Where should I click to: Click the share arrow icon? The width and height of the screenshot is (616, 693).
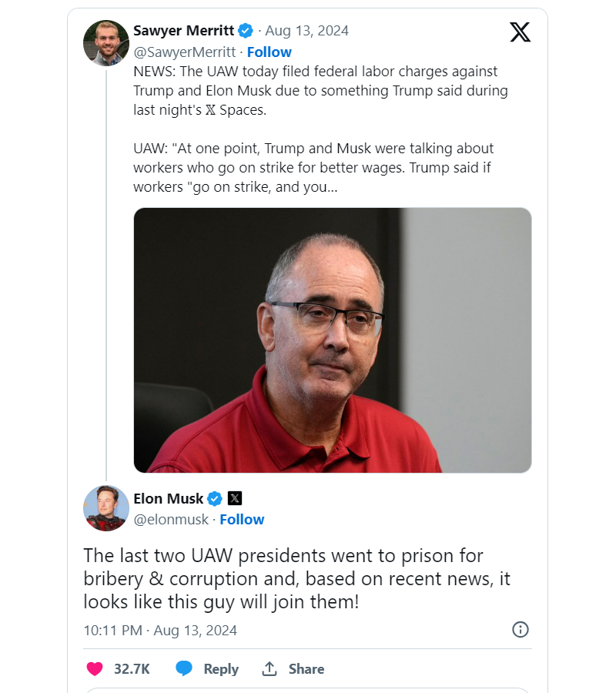tap(269, 669)
